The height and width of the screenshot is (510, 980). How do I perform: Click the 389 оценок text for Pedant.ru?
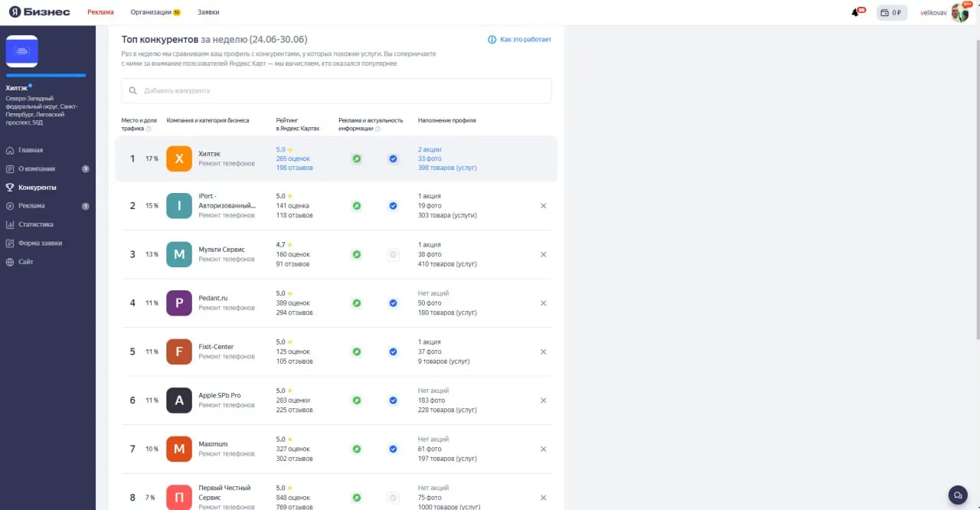pos(293,303)
